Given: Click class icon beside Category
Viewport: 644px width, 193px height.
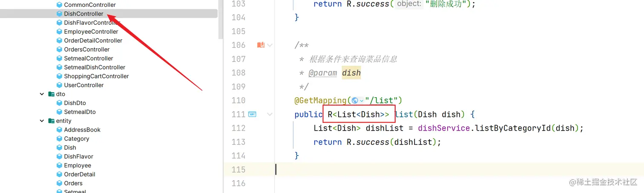Looking at the screenshot, I should point(60,139).
